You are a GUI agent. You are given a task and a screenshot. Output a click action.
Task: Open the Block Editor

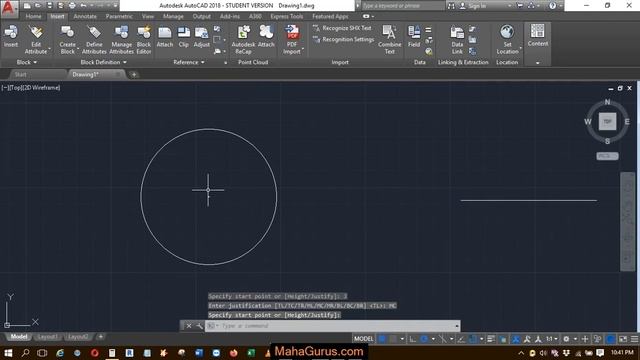(144, 40)
